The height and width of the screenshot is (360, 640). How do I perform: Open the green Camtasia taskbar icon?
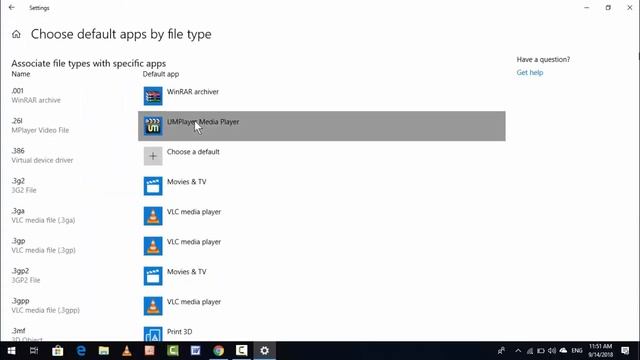click(173, 351)
